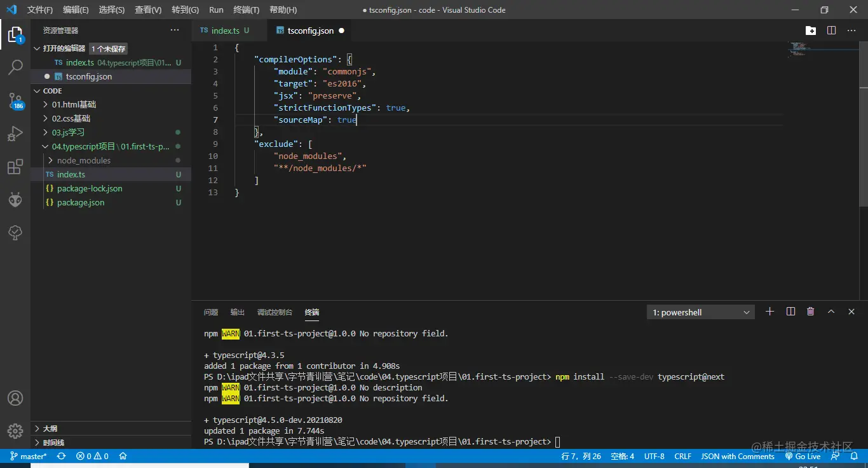Click the open changes icon in editor toolbar
868x468 pixels.
(x=811, y=31)
